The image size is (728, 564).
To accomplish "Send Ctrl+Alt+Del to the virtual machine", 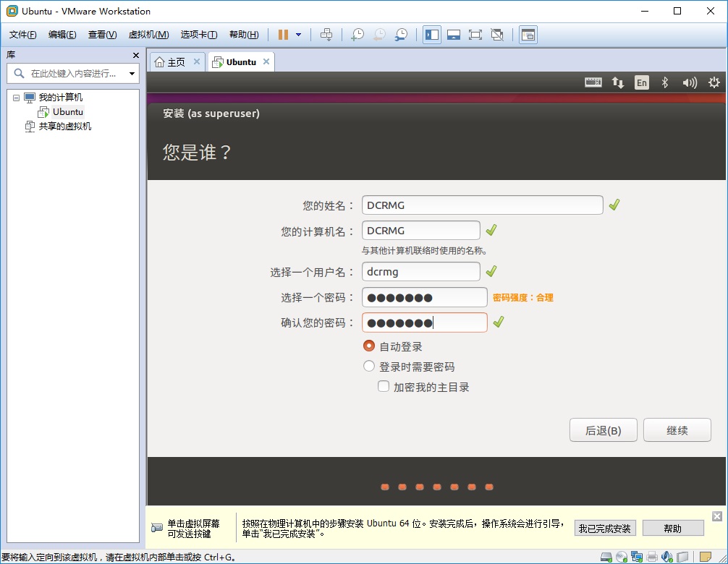I will coord(326,35).
